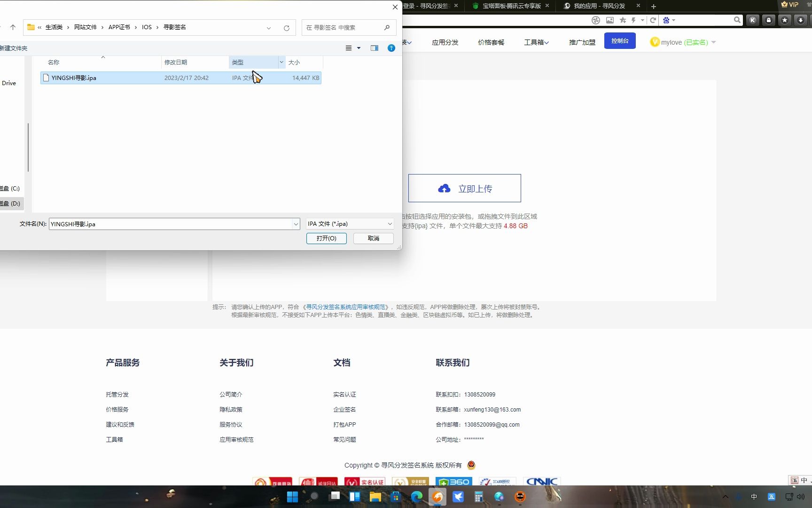Select the YINGSHI寻影.ipa file row
The height and width of the screenshot is (508, 812).
pos(181,78)
